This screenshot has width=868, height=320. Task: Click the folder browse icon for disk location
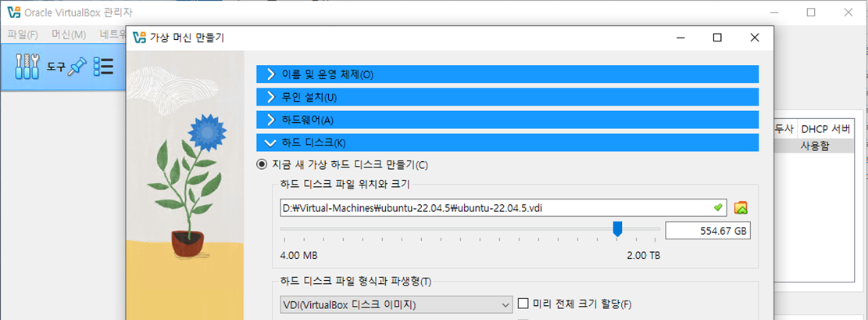point(741,208)
